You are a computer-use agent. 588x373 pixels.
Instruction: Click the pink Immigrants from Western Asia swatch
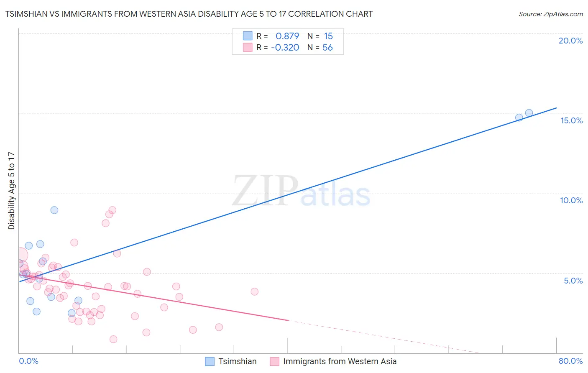click(x=274, y=361)
